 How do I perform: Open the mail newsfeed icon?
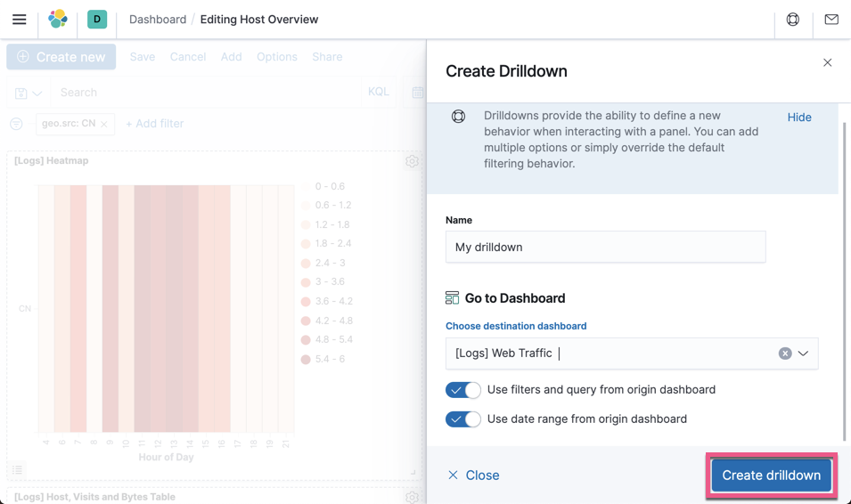831,20
